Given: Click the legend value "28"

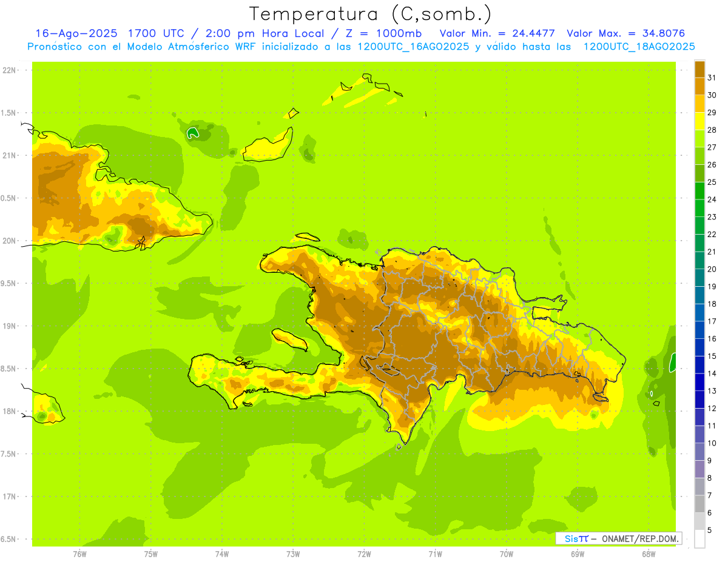Looking at the screenshot, I should pos(712,130).
